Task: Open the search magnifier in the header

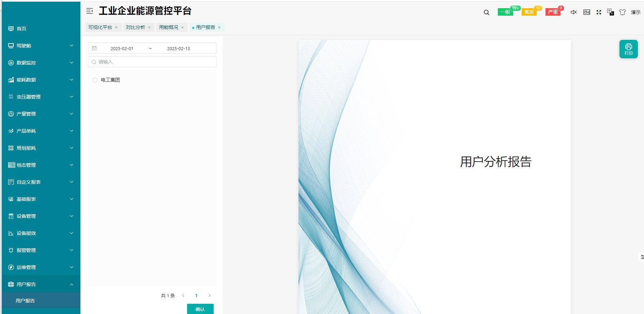Action: [487, 12]
